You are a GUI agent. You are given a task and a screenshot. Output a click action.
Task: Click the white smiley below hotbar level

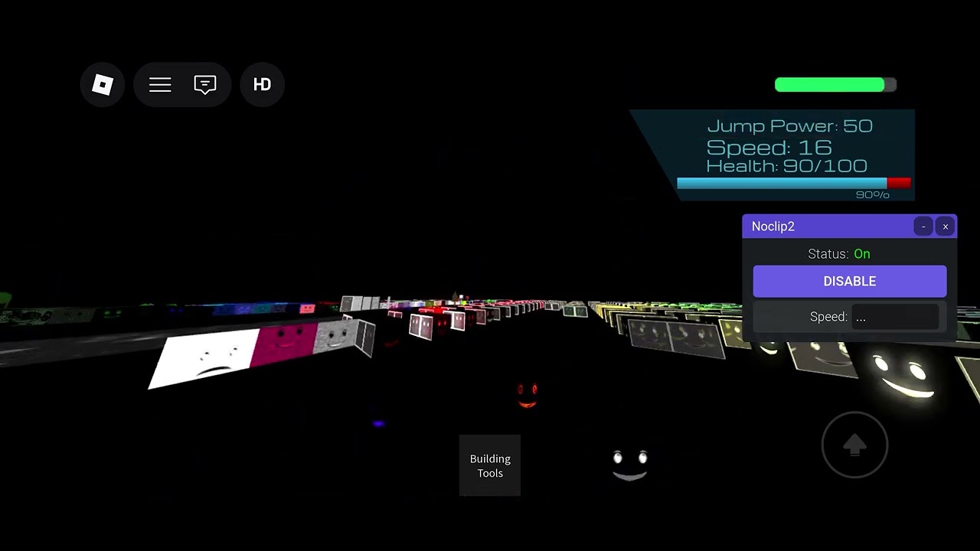click(630, 466)
